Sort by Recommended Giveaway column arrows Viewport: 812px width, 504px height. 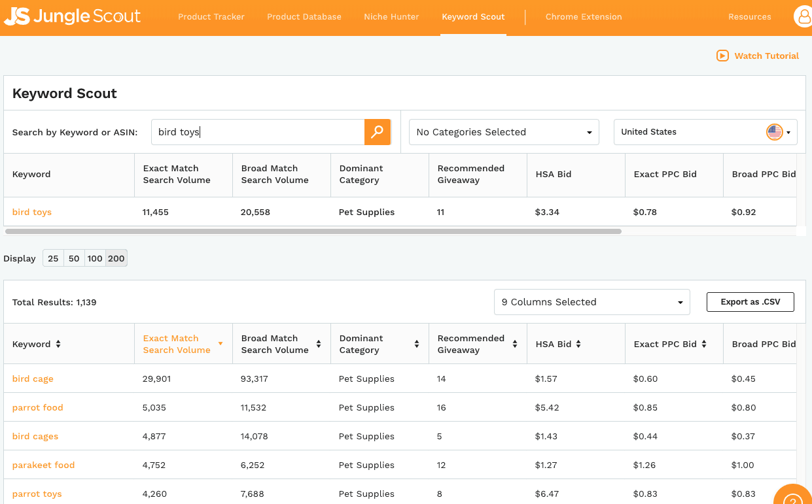coord(515,344)
